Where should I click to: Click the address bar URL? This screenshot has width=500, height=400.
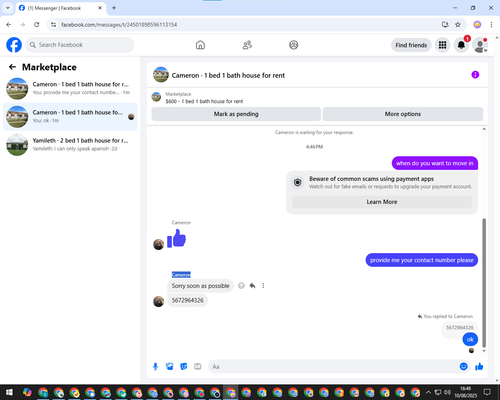pos(119,25)
